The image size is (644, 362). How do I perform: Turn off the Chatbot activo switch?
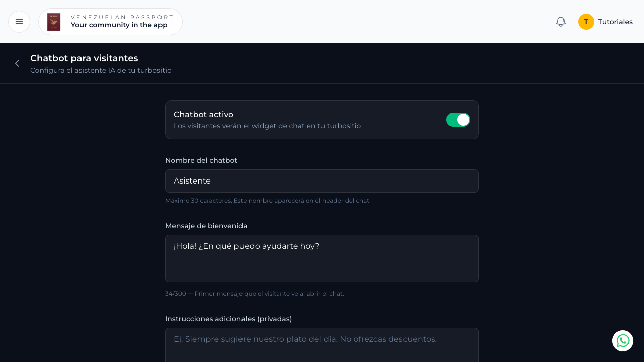pos(458,120)
